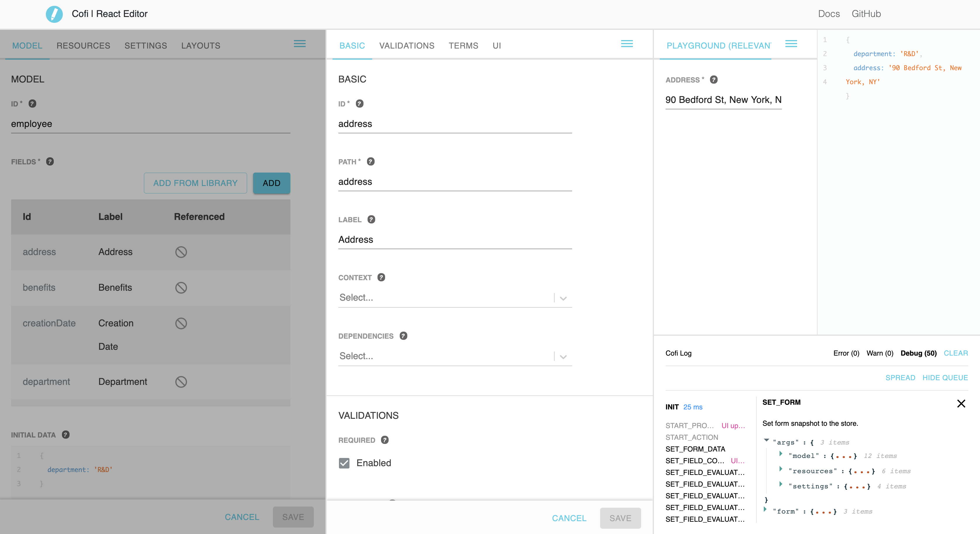980x534 pixels.
Task: Expand the "model" tree node
Action: (781, 454)
